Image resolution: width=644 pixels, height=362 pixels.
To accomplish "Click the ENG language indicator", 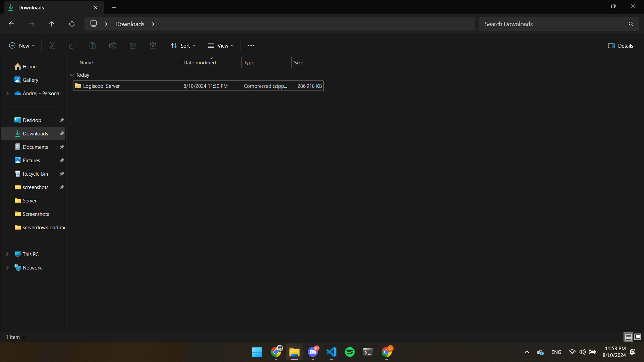I will [x=556, y=352].
